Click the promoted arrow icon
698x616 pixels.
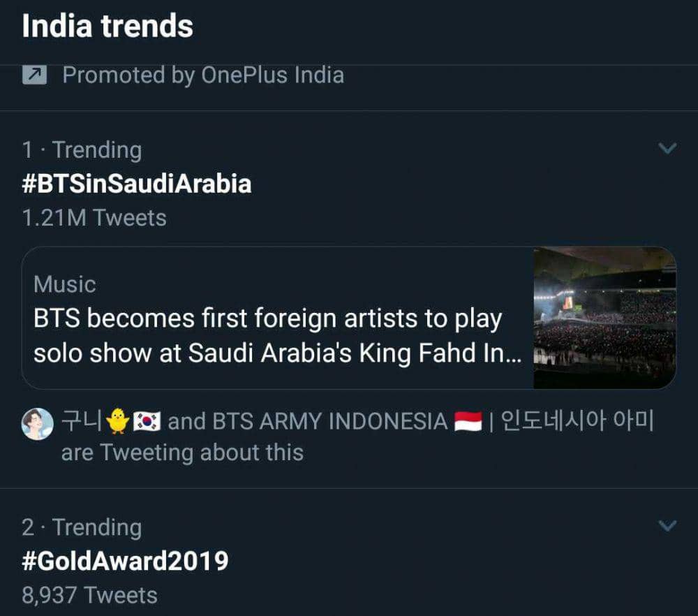(x=34, y=75)
